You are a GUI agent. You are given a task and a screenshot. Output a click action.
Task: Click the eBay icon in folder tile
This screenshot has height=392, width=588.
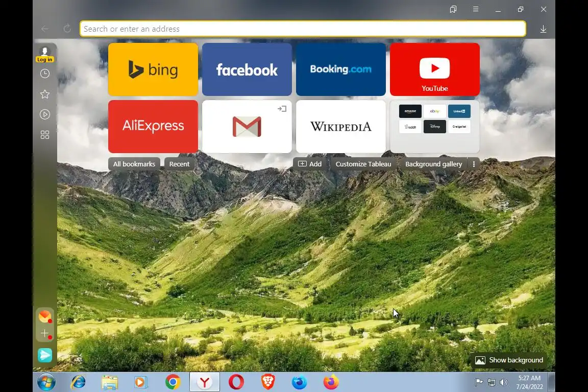pyautogui.click(x=435, y=111)
